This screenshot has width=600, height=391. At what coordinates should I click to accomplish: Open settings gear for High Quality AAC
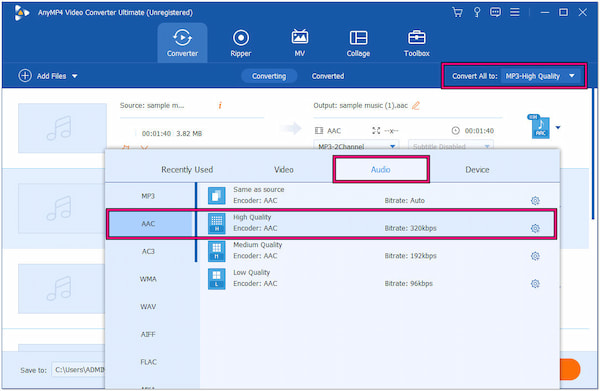click(x=535, y=228)
